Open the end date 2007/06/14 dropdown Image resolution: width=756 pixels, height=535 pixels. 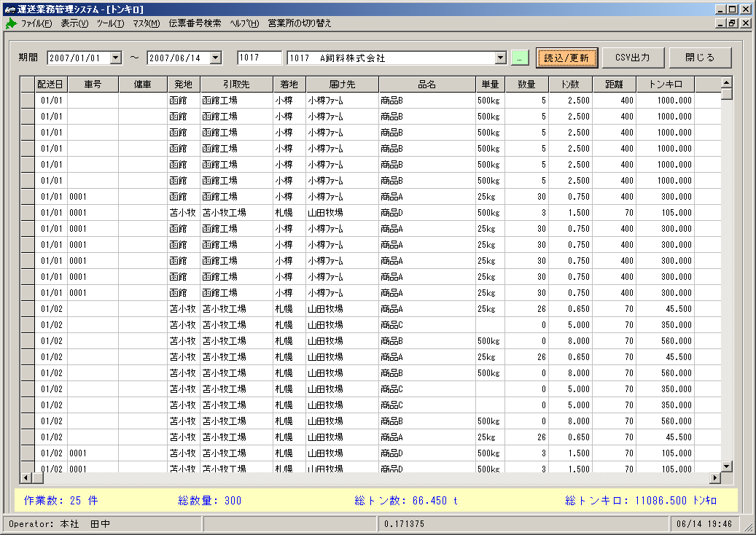tap(216, 58)
